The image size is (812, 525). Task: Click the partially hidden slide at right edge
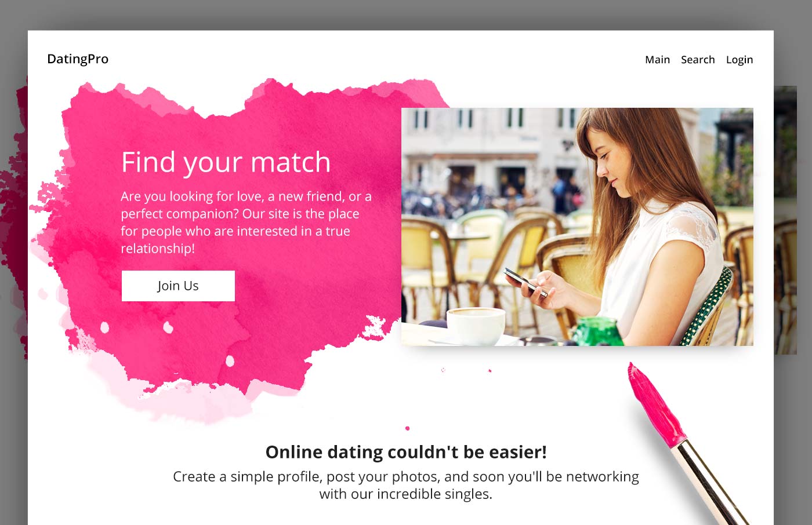click(785, 220)
